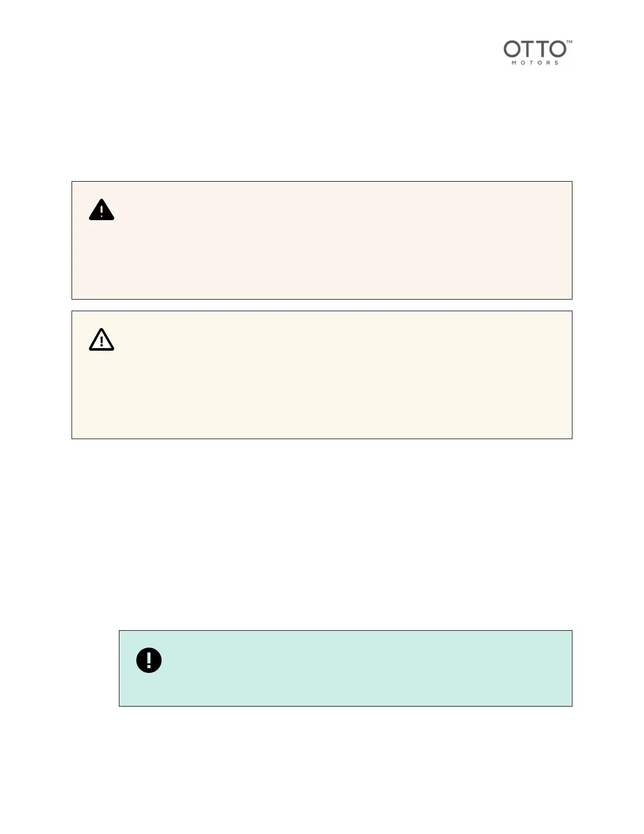Click the white indent left of the mint box
The image size is (644, 834).
click(95, 668)
